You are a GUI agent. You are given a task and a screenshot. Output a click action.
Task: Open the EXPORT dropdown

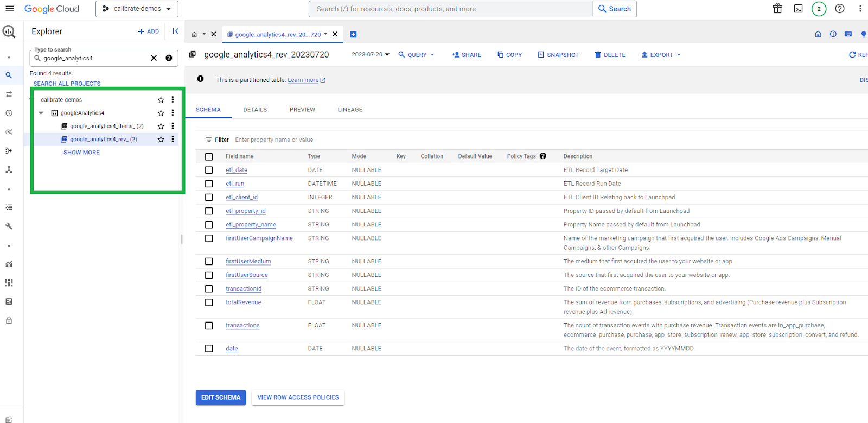point(661,55)
